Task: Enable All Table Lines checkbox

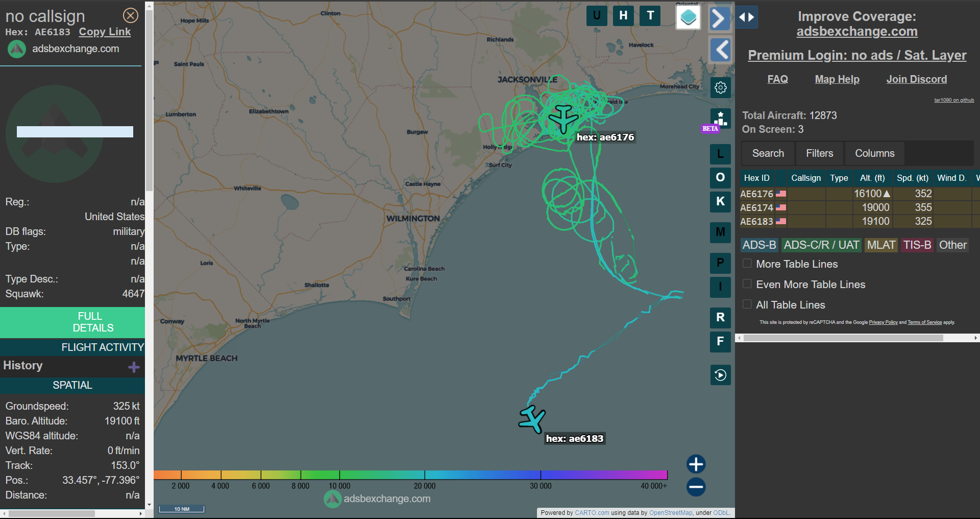Action: 747,304
